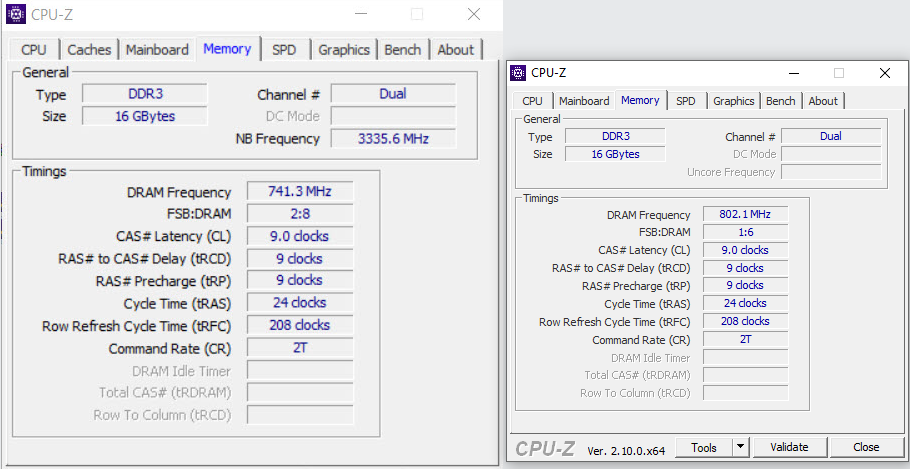
Task: Click the 2:8 FSB:DRAM value
Action: 300,214
